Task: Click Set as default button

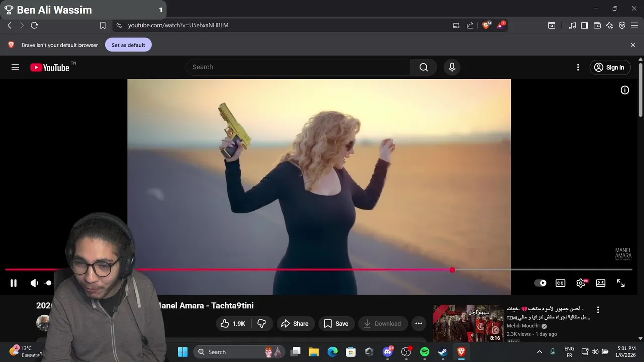Action: 128,45
